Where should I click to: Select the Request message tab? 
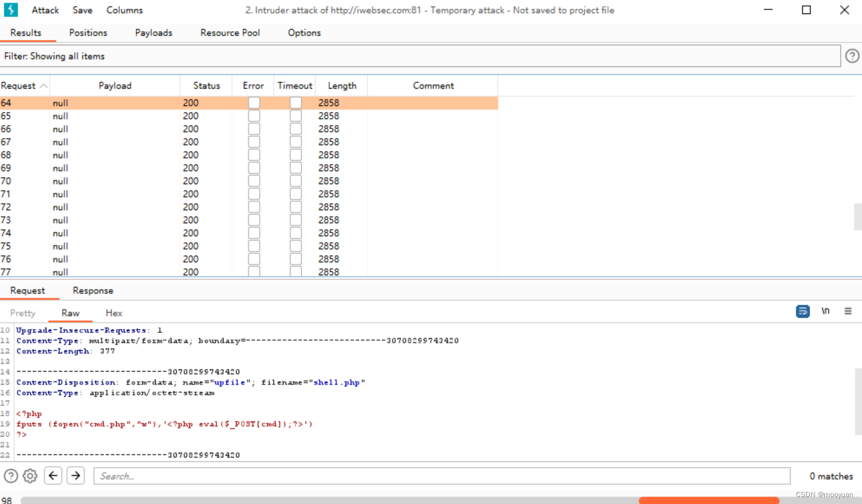click(28, 290)
